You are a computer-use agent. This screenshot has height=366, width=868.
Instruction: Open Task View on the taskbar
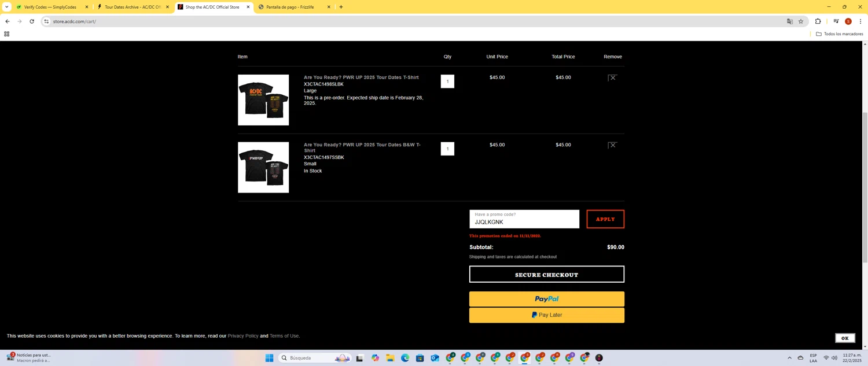359,358
